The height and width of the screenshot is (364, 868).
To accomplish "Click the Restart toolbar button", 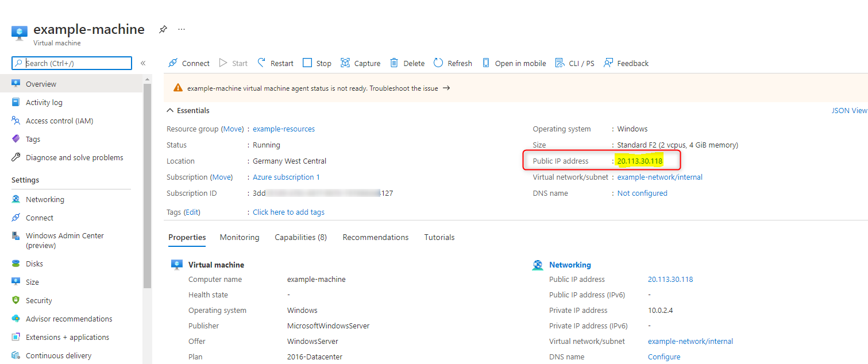I will [275, 63].
